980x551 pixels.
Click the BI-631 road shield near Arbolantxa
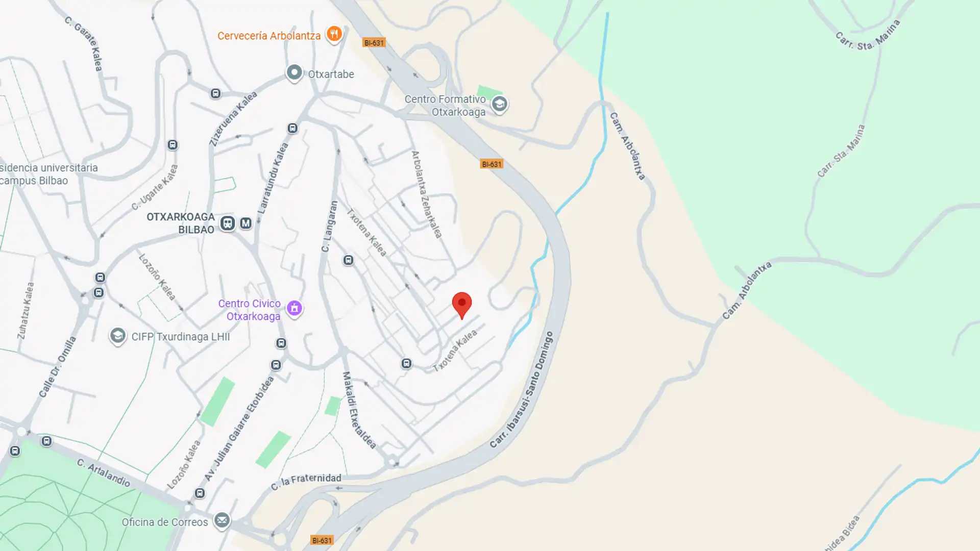tap(491, 164)
